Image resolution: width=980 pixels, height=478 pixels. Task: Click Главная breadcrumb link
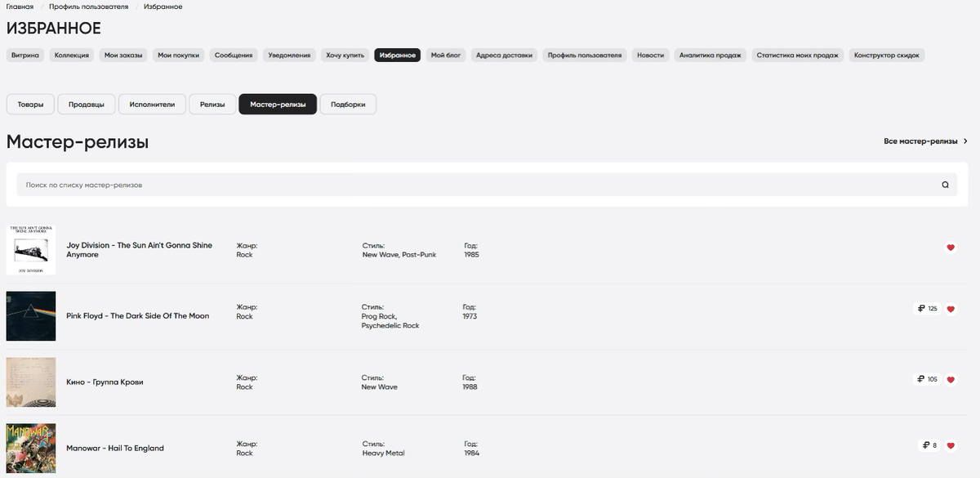coord(20,7)
